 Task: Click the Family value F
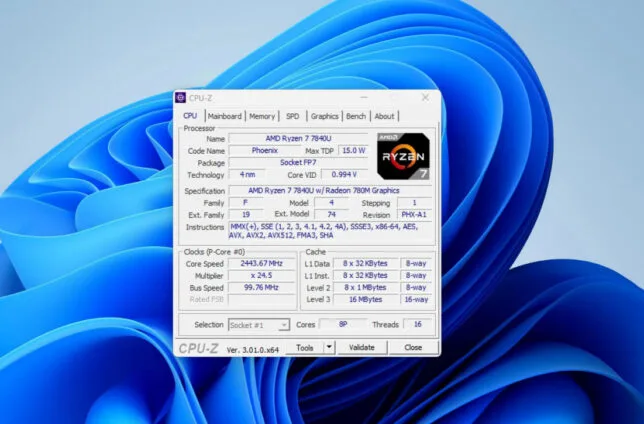point(246,203)
